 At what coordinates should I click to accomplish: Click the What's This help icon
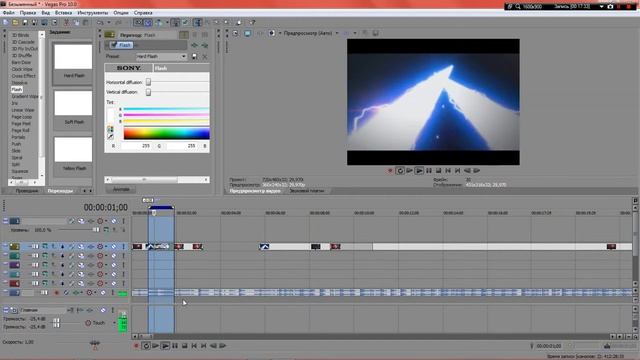click(252, 22)
